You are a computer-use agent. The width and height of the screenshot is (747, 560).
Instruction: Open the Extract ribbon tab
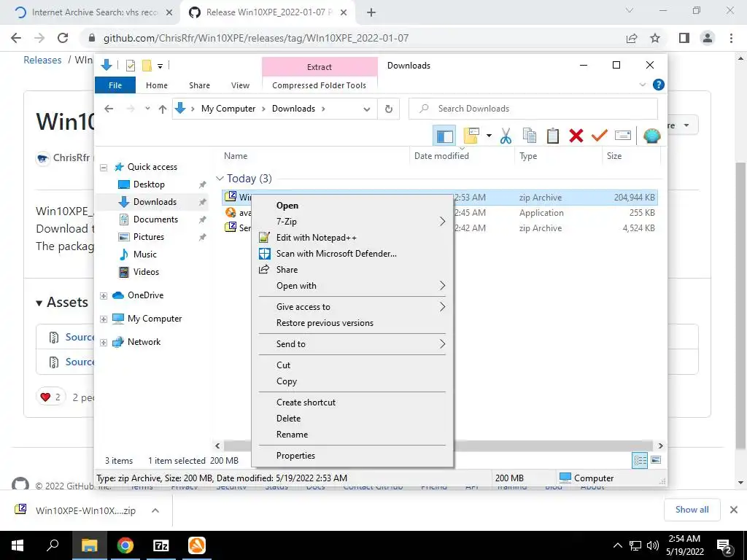point(320,67)
